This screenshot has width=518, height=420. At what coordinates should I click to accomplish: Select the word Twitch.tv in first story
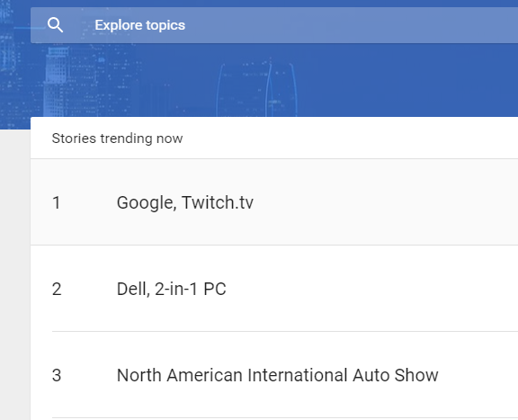[x=218, y=202]
